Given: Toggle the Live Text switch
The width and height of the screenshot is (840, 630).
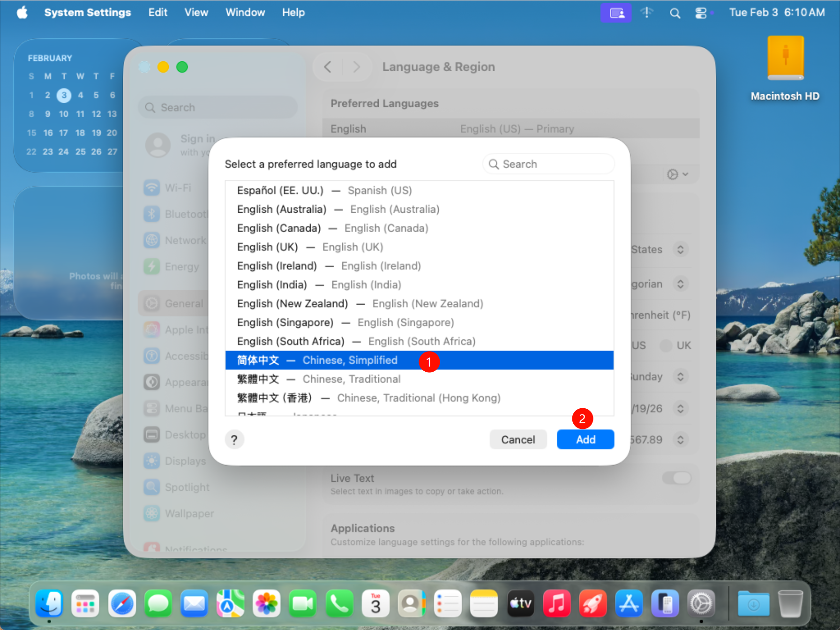Looking at the screenshot, I should pos(676,478).
